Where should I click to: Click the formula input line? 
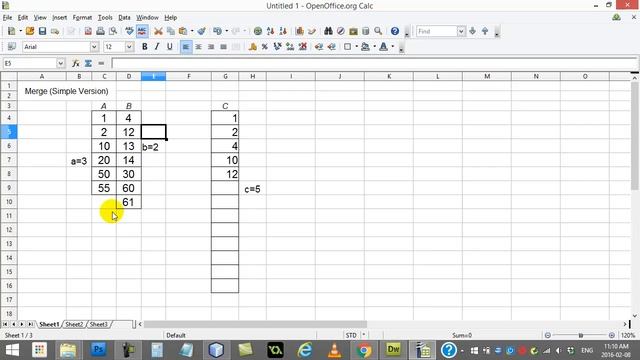374,63
